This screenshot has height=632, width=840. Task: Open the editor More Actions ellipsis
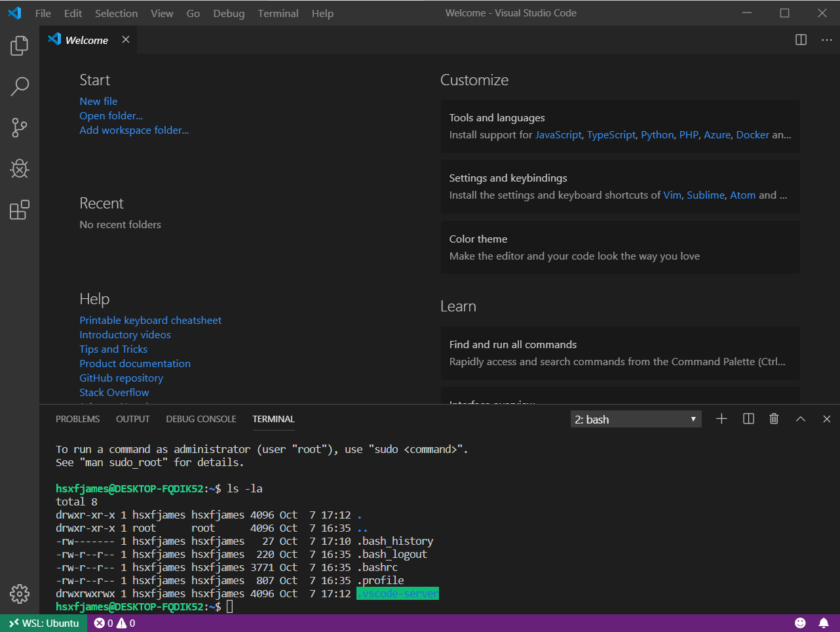click(826, 39)
